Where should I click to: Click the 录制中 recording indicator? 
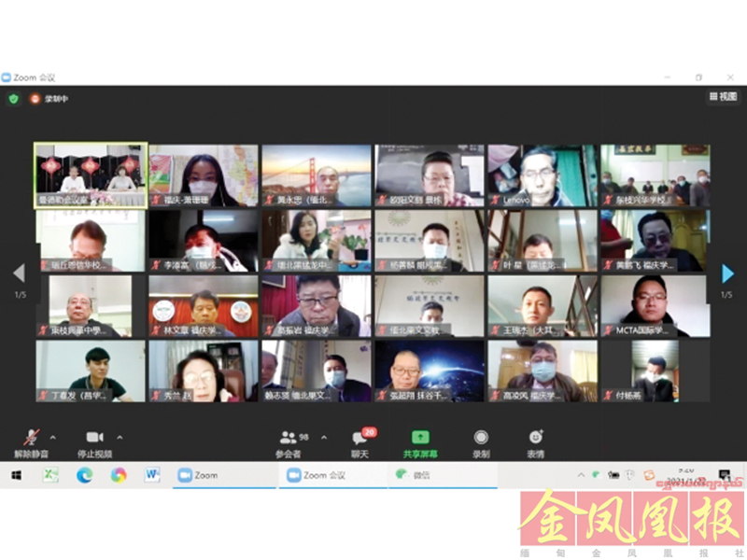click(x=49, y=98)
